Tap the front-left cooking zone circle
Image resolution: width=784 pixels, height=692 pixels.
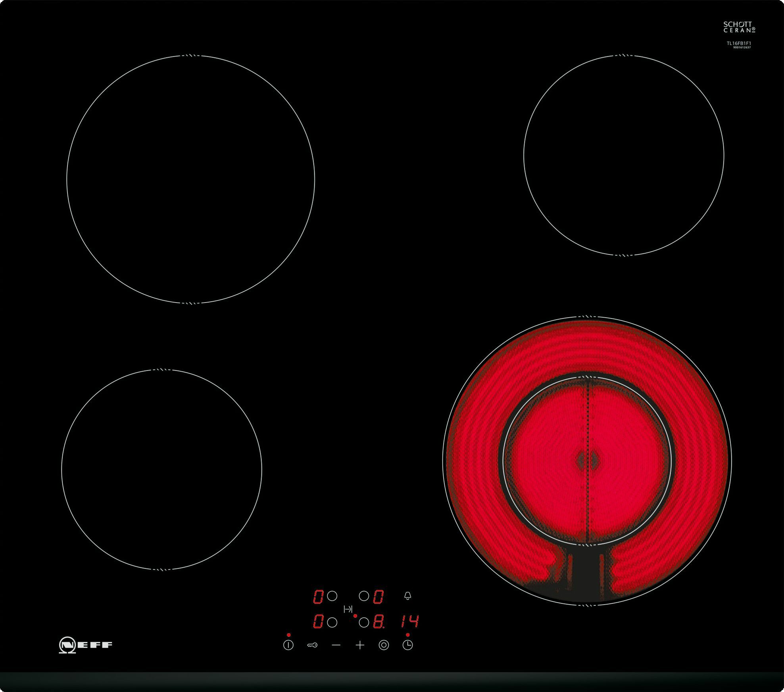161,469
